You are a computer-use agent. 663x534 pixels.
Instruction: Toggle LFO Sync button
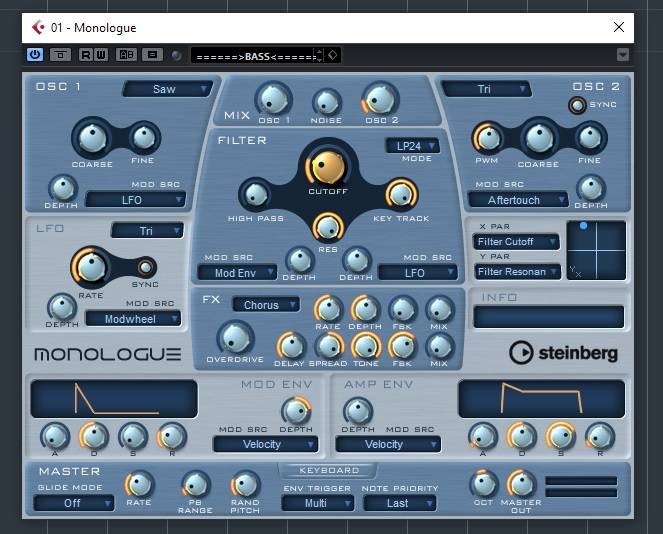pos(145,267)
